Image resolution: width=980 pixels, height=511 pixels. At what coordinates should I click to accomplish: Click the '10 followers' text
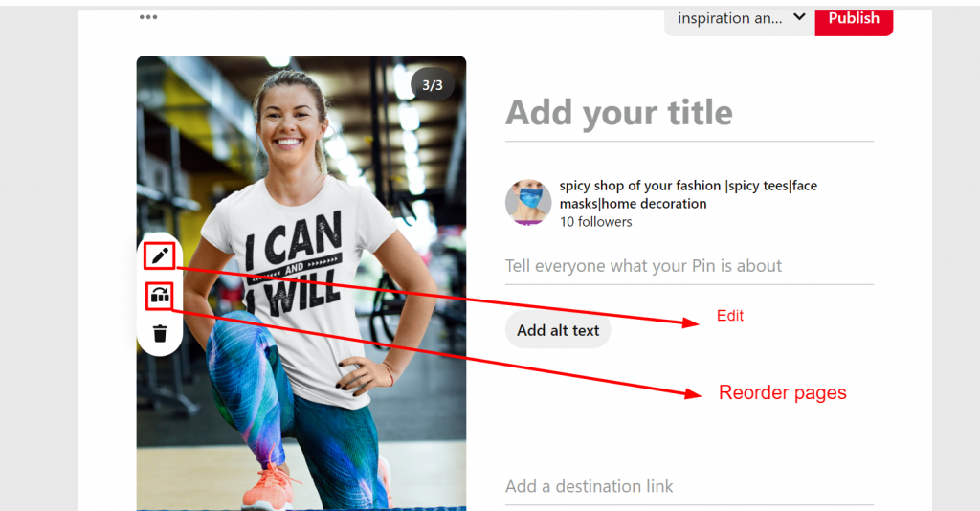(595, 222)
